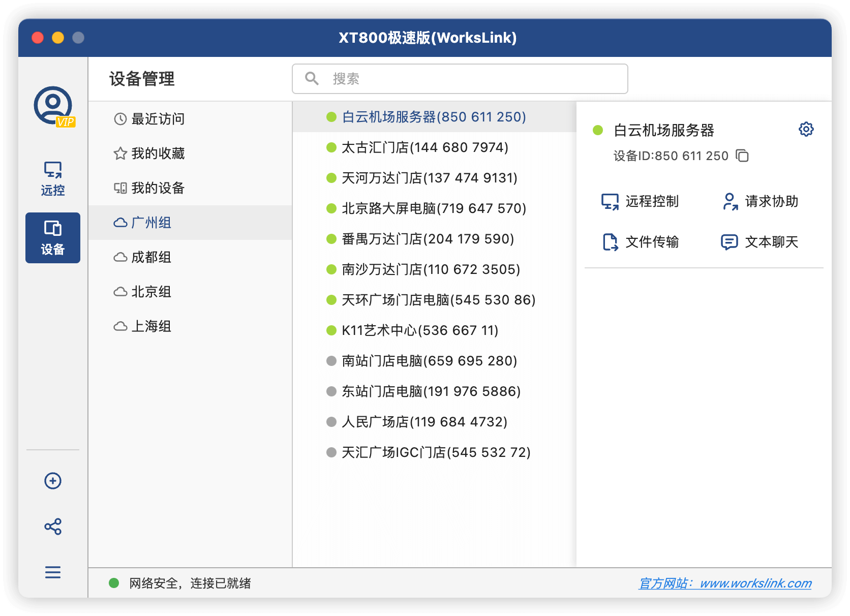Click the add plus circle icon in the sidebar

click(x=53, y=481)
